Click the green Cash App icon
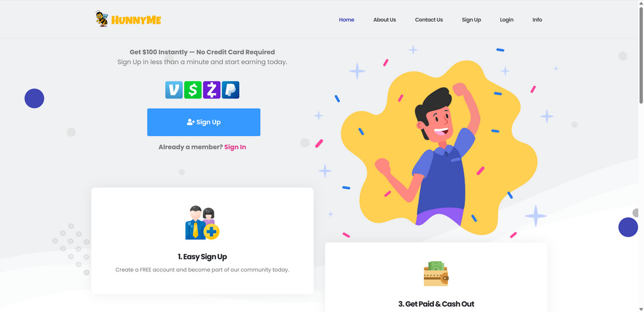Image resolution: width=644 pixels, height=312 pixels. pos(193,90)
